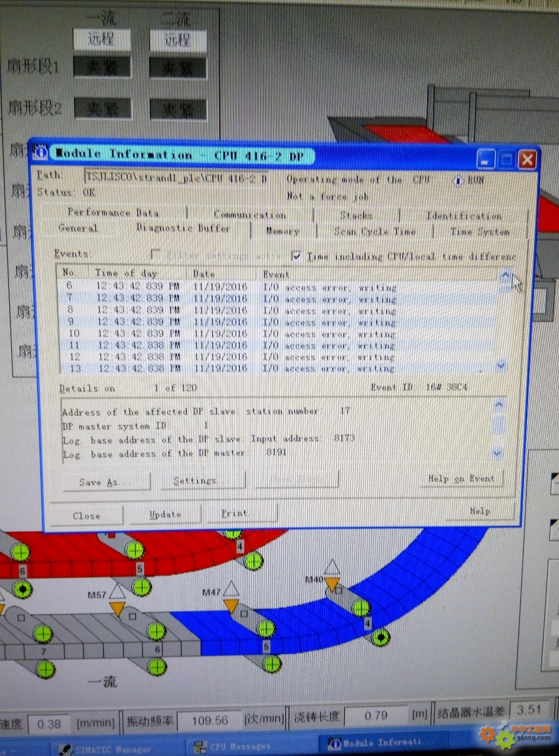The height and width of the screenshot is (756, 559).
Task: Select event row number 12
Action: click(277, 357)
